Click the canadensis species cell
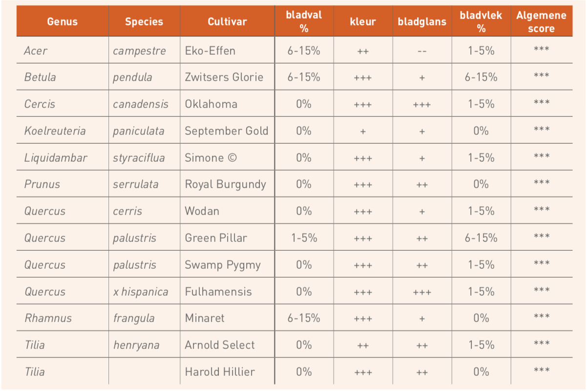Screen dimensions: 588x391 (144, 104)
